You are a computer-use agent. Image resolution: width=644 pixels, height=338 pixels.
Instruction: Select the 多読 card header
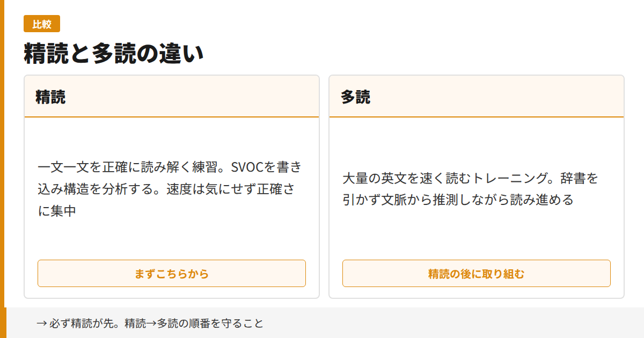click(354, 97)
